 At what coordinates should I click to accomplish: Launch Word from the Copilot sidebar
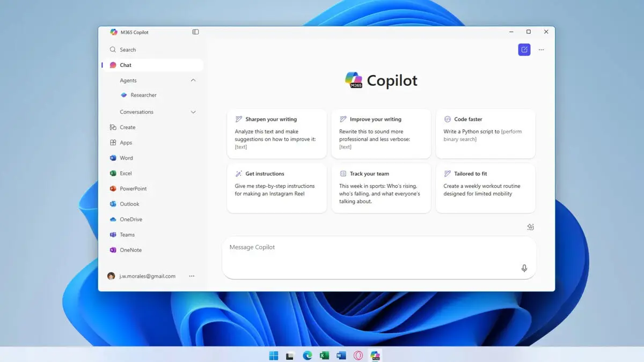click(x=126, y=158)
